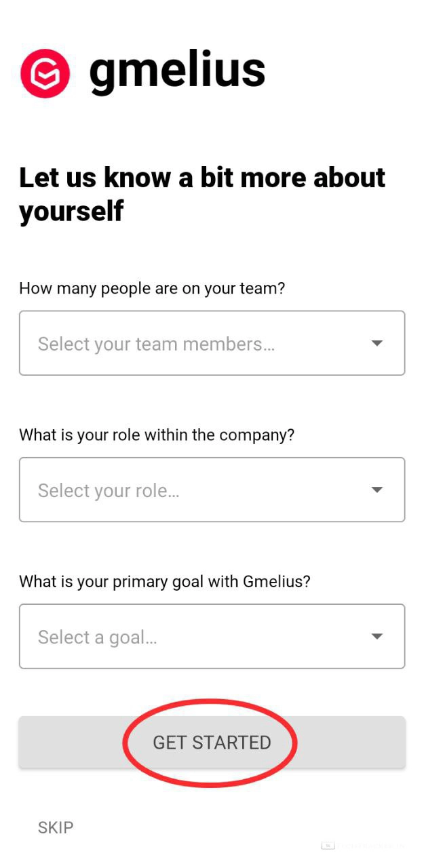
Task: Expand the goal dropdown arrow
Action: [x=378, y=636]
